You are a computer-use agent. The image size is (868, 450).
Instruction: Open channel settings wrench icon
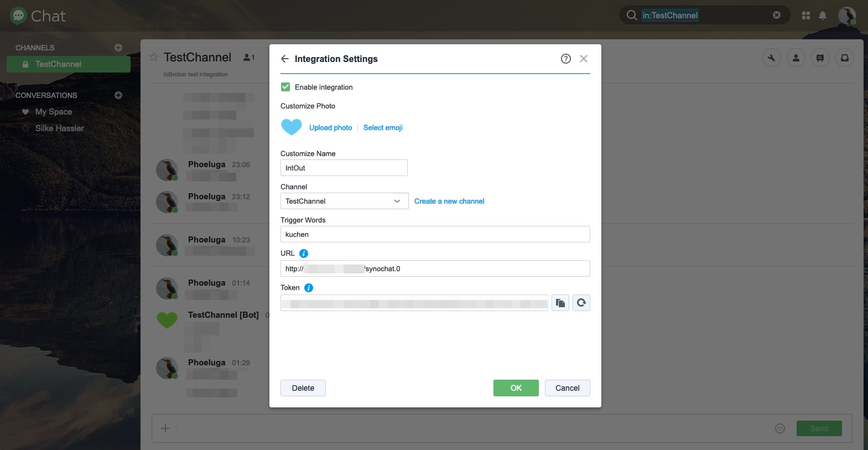(772, 58)
